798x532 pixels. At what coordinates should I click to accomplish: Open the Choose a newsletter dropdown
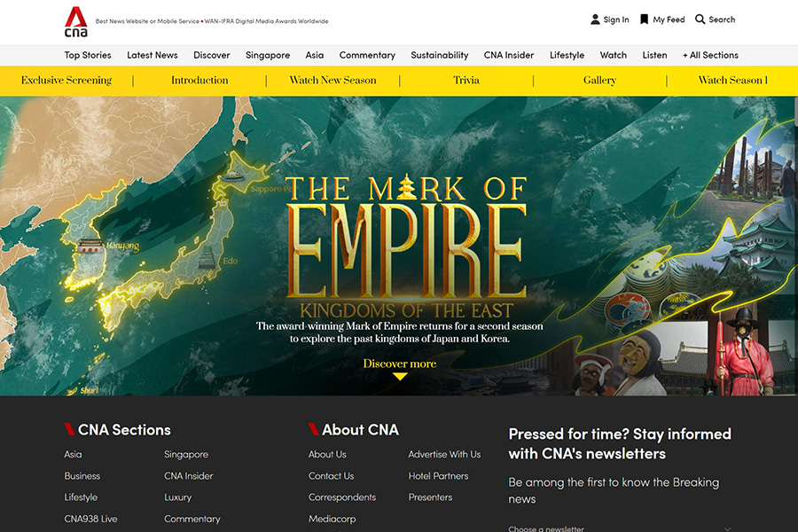coord(620,528)
